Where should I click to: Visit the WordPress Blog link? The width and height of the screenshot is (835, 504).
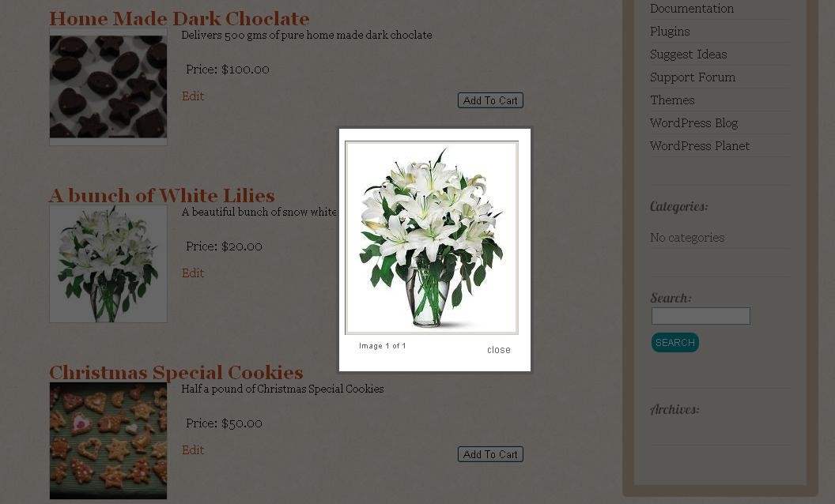pos(694,123)
